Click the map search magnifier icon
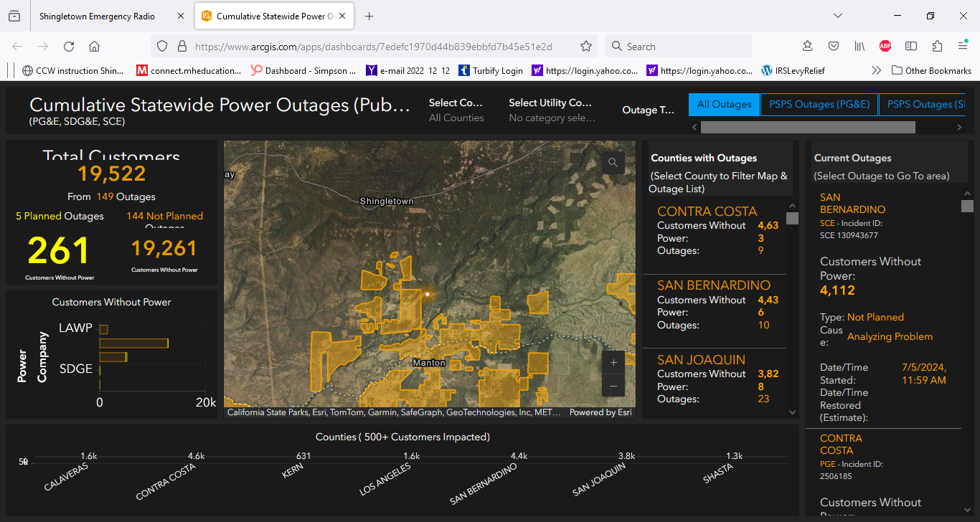The height and width of the screenshot is (522, 980). (613, 163)
